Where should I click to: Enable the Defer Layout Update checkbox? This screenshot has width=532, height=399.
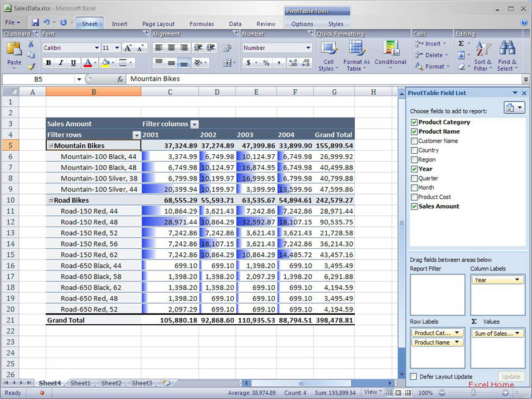pos(414,377)
